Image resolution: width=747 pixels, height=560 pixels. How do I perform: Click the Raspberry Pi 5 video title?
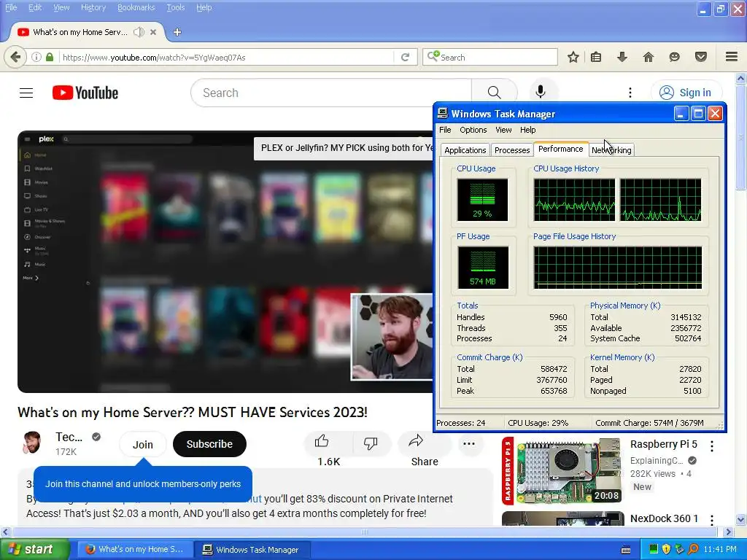point(663,444)
